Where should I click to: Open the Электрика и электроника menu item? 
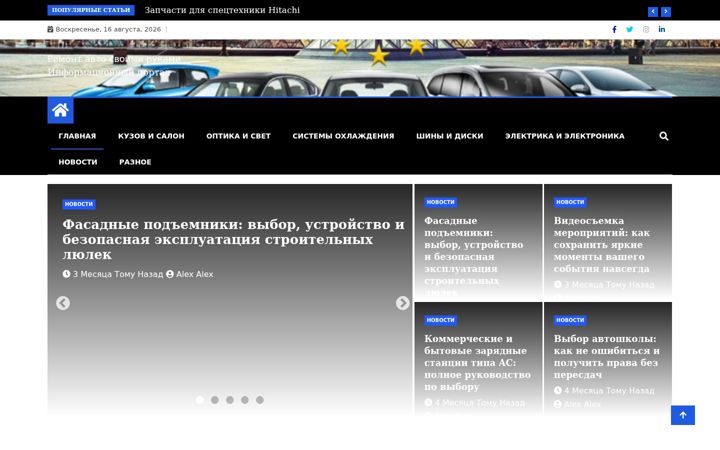565,136
